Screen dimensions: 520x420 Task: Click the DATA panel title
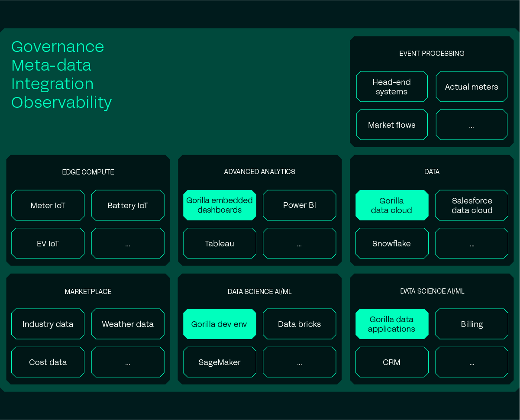point(432,171)
